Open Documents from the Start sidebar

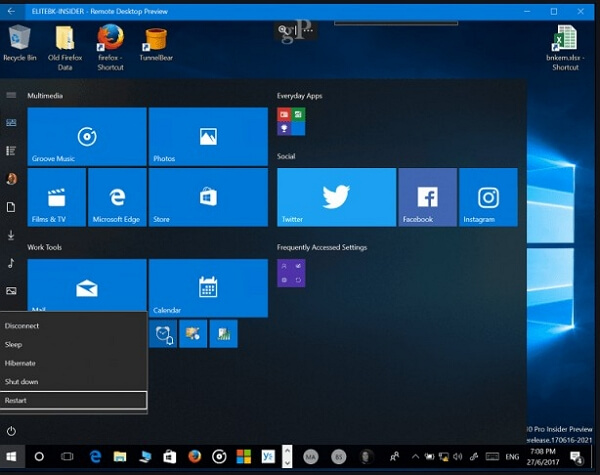coord(11,207)
